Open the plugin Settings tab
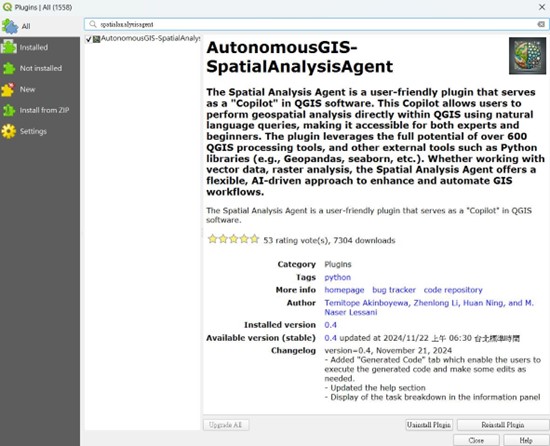 tap(40, 131)
